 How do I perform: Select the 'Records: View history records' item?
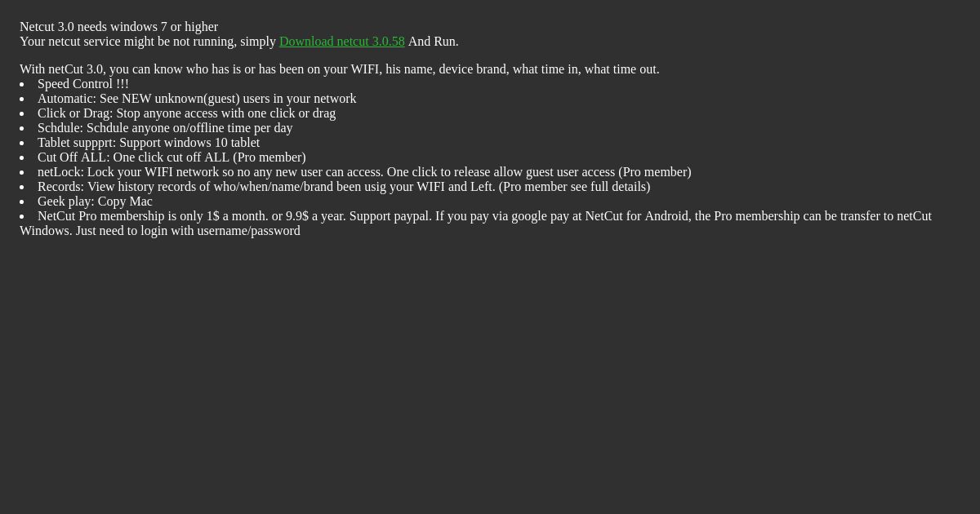[344, 187]
